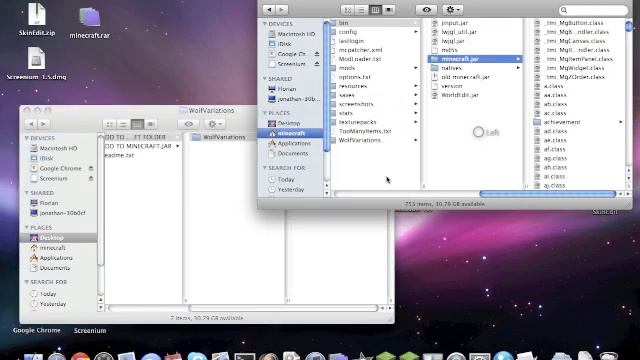The width and height of the screenshot is (640, 360).
Task: Open Action gear menu in WolfVariations window
Action: tap(214, 124)
